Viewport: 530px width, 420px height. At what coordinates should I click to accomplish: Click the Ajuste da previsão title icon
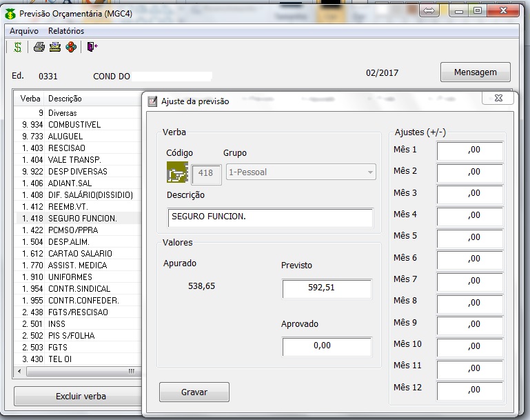click(152, 101)
